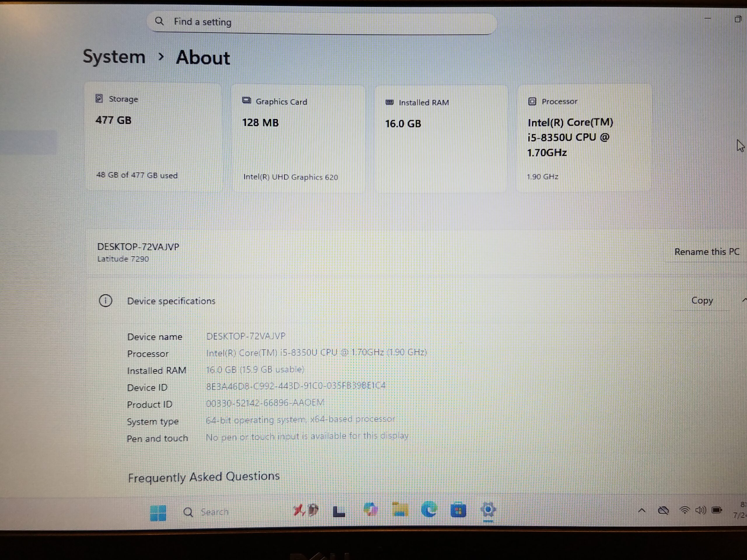This screenshot has width=747, height=560.
Task: Click the Frequently Asked Questions heading
Action: click(x=204, y=477)
